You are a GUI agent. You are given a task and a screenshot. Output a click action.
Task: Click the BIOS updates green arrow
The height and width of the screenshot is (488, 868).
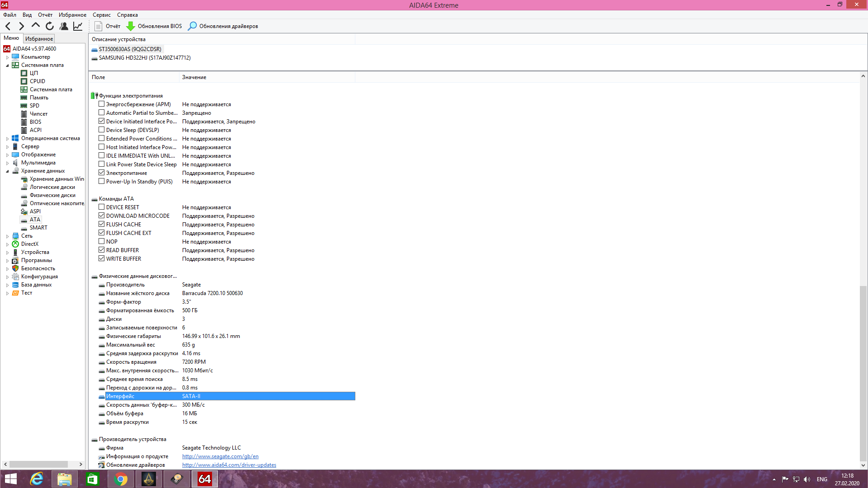pyautogui.click(x=131, y=26)
